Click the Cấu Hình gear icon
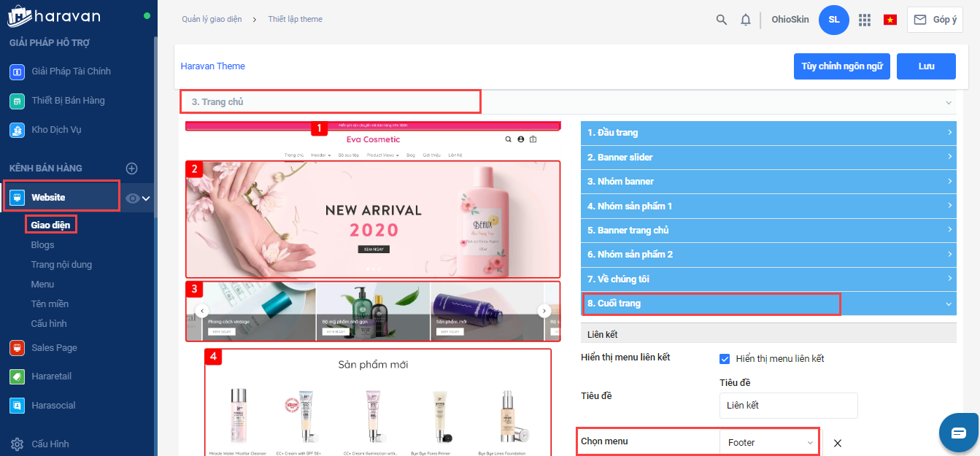This screenshot has width=980, height=456. tap(18, 444)
